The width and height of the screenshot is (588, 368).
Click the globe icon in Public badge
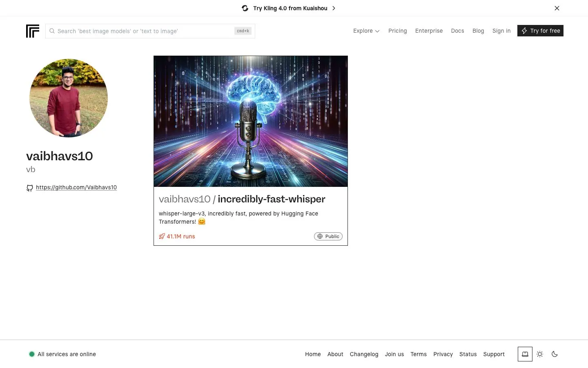320,236
